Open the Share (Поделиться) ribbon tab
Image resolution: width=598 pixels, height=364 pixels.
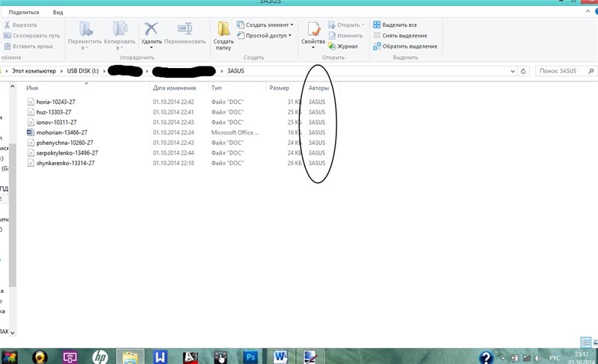coord(25,13)
